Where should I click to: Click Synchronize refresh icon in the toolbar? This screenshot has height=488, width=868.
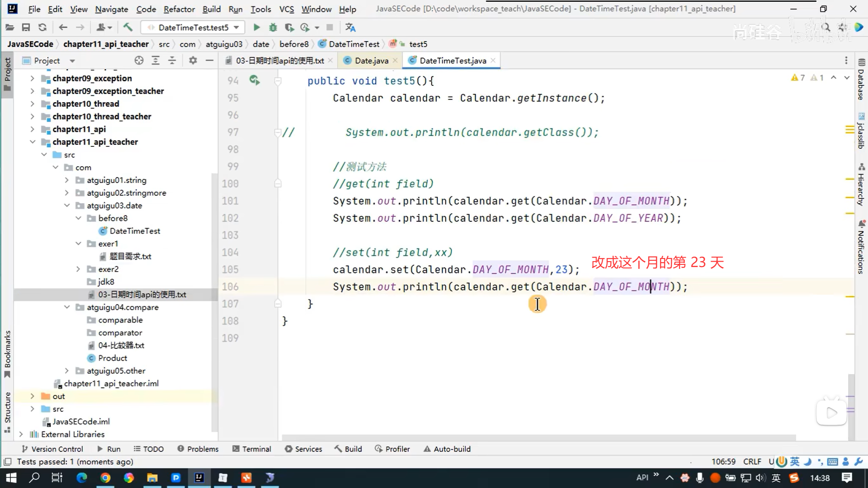[42, 28]
